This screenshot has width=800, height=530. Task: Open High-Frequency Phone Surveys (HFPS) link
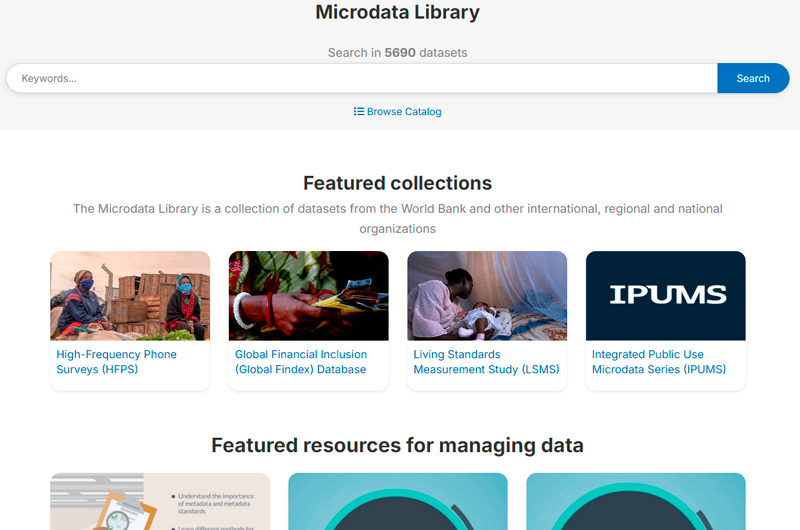click(x=116, y=362)
